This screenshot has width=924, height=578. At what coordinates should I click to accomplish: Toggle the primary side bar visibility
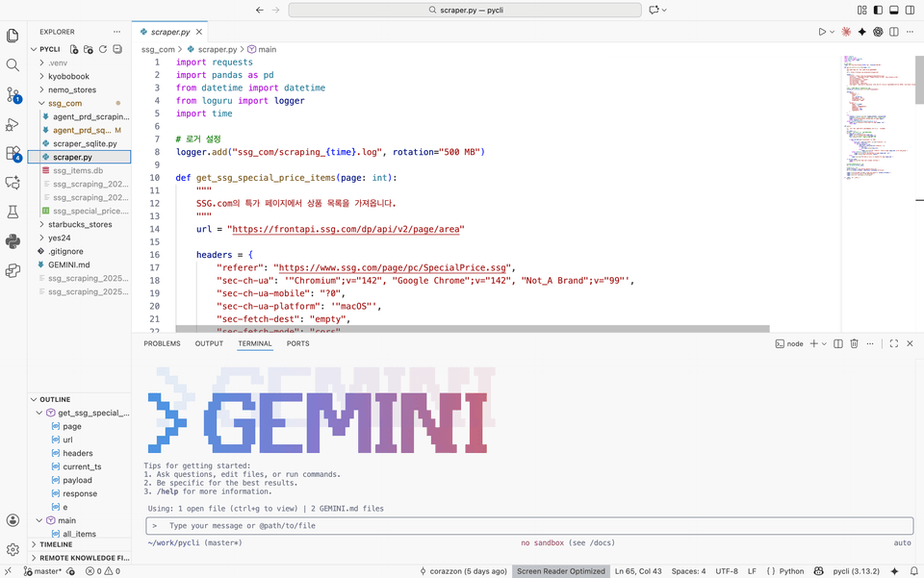point(878,10)
